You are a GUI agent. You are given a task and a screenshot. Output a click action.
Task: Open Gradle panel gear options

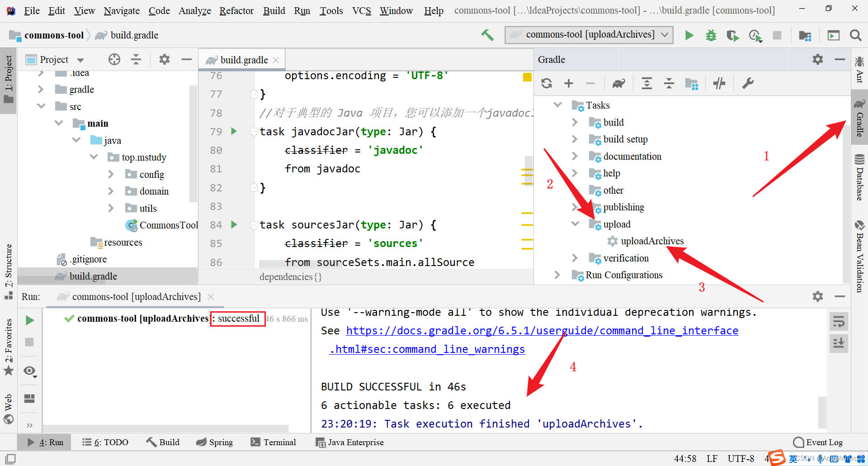817,59
